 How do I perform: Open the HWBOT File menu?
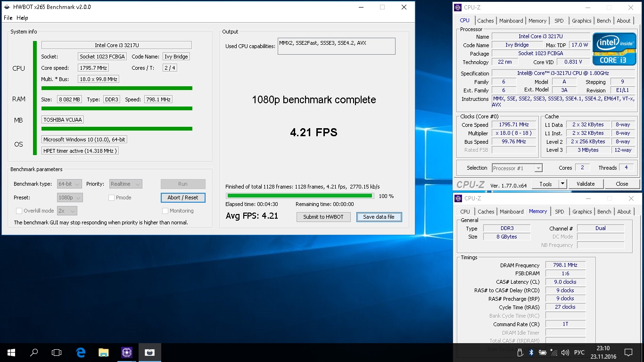tap(8, 18)
